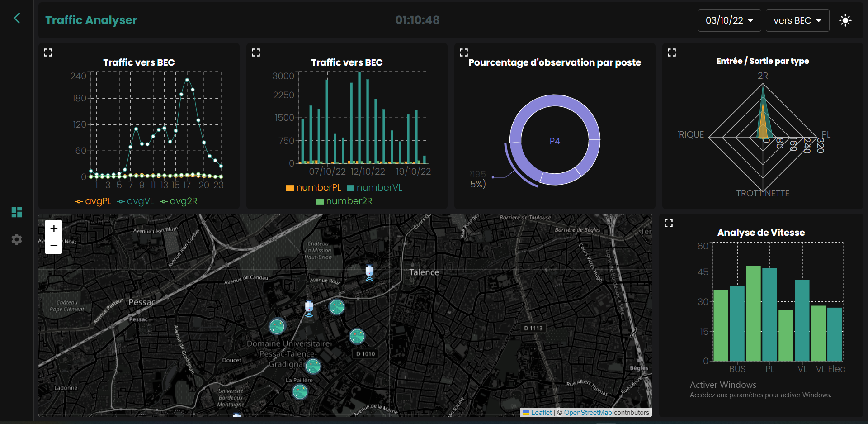
Task: Maximize the 'Pourcentage d'observation par poste' panel
Action: pyautogui.click(x=464, y=52)
